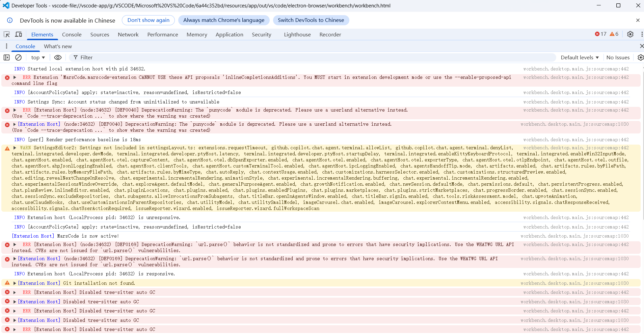The image size is (644, 334).
Task: Expand the Git installation not found warning
Action: click(x=15, y=283)
